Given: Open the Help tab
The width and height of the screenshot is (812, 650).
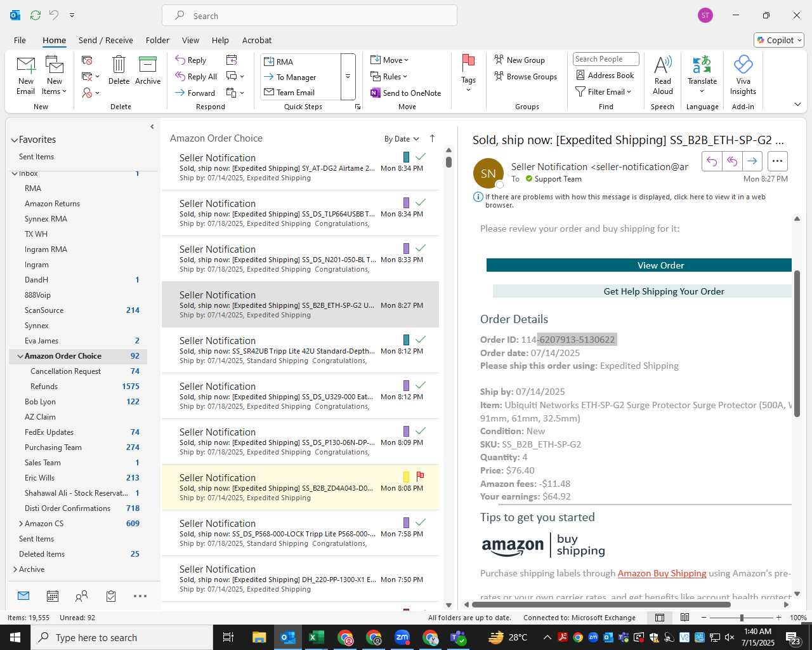Looking at the screenshot, I should tap(220, 40).
